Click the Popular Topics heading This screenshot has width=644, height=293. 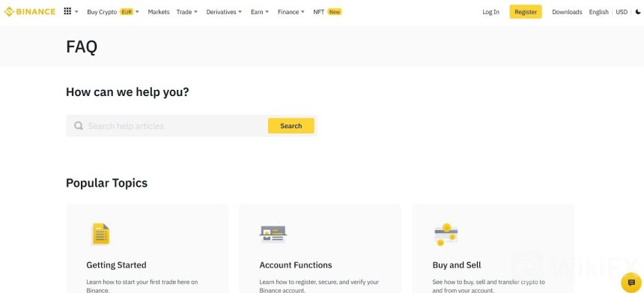[x=107, y=183]
